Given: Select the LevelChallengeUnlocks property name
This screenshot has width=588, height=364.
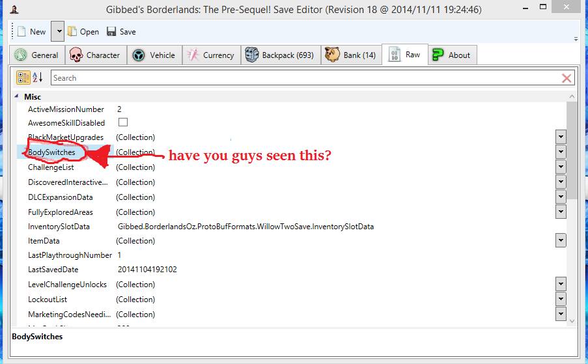Looking at the screenshot, I should pos(68,285).
